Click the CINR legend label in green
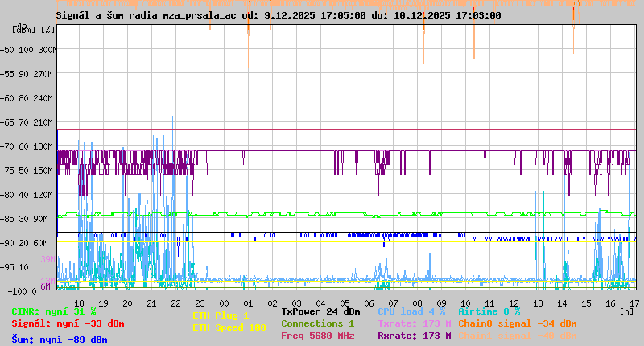The height and width of the screenshot is (346, 644). click(x=54, y=311)
